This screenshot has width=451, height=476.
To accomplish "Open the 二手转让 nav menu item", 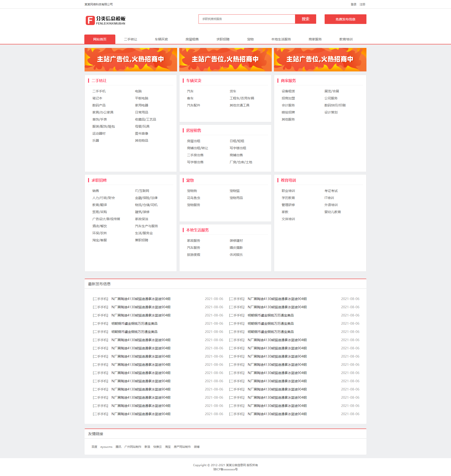I will [x=131, y=39].
